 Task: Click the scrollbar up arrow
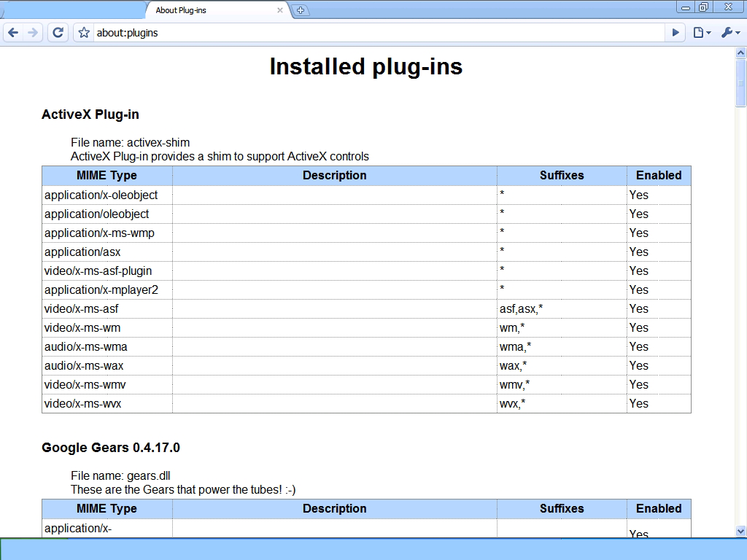tap(740, 52)
